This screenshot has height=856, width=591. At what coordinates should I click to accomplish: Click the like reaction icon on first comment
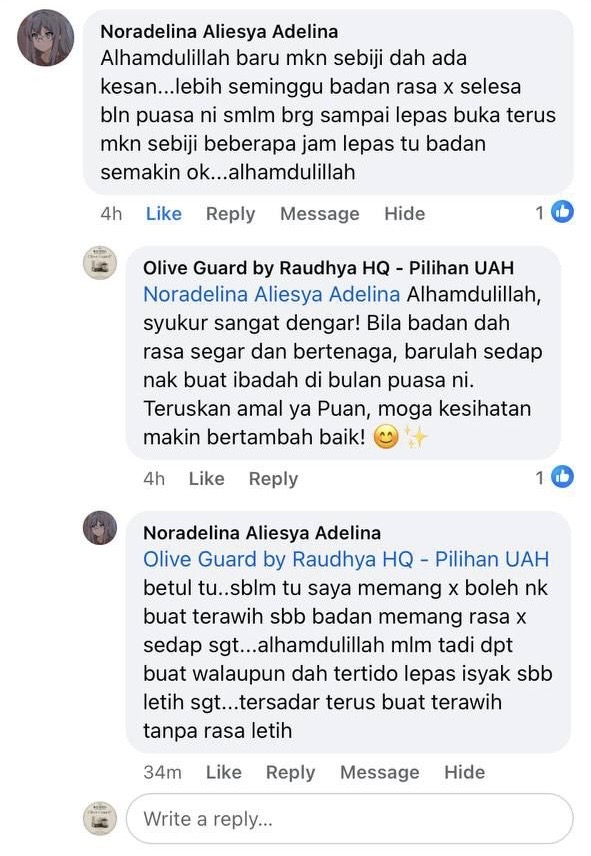point(562,212)
